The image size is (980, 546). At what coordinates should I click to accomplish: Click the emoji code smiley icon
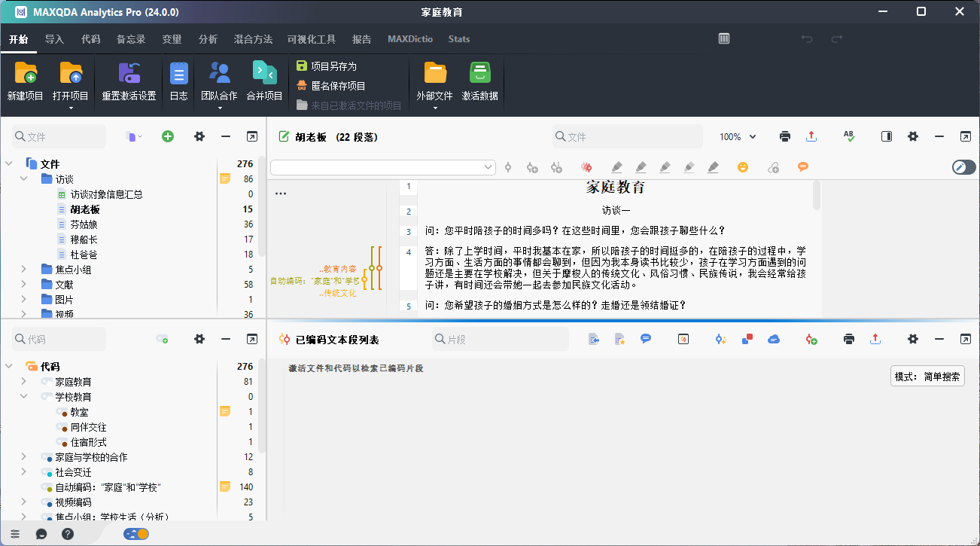pos(743,167)
